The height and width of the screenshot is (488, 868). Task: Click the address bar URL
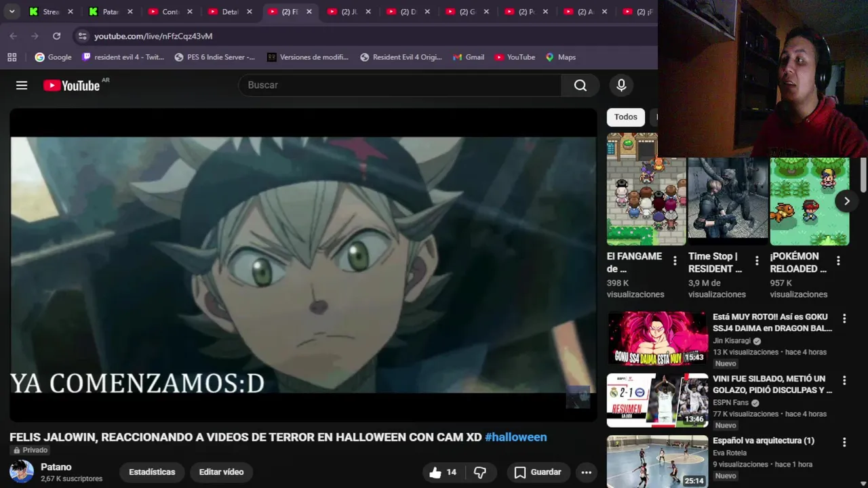coord(153,36)
